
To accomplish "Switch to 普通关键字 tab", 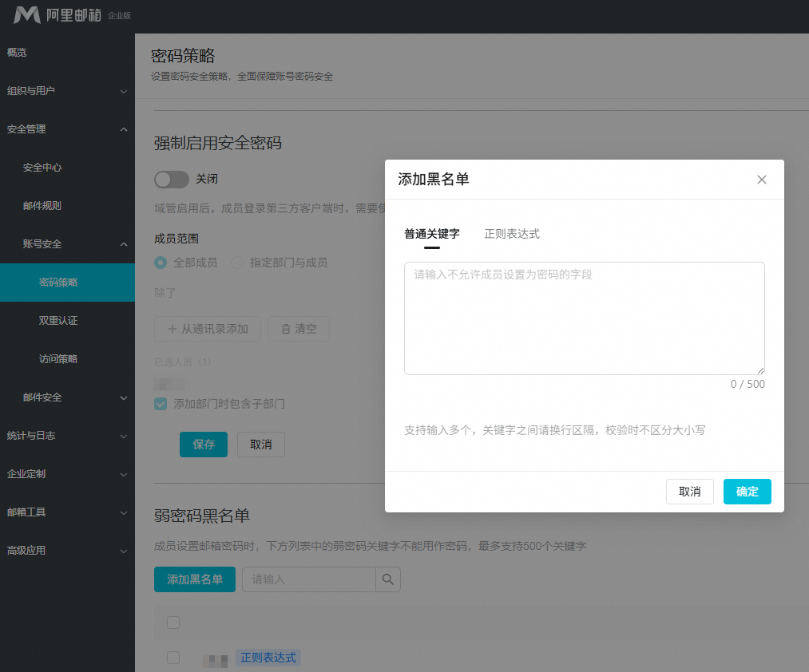I will pos(432,234).
